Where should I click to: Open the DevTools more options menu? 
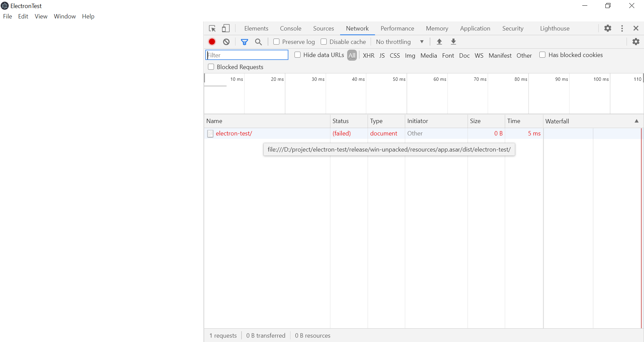(x=622, y=28)
